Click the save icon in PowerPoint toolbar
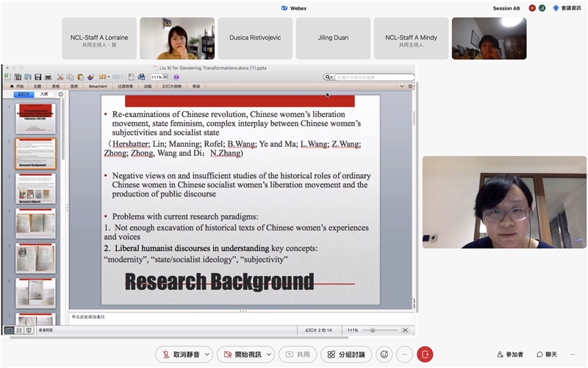Viewport: 588px width, 368px height. point(37,77)
